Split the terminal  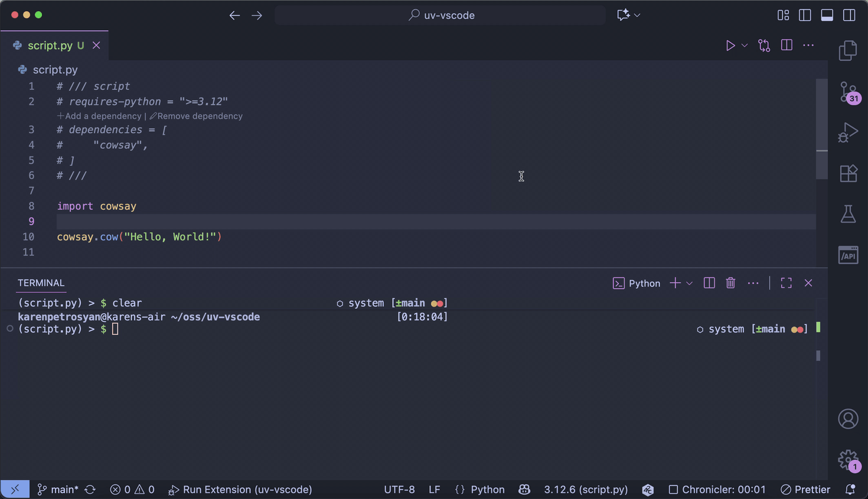[709, 283]
